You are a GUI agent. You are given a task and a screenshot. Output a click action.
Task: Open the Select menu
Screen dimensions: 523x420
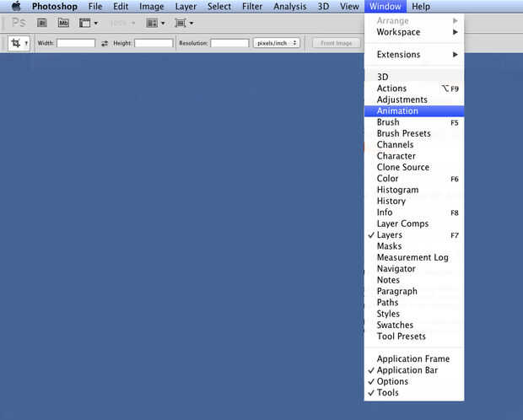(x=219, y=7)
